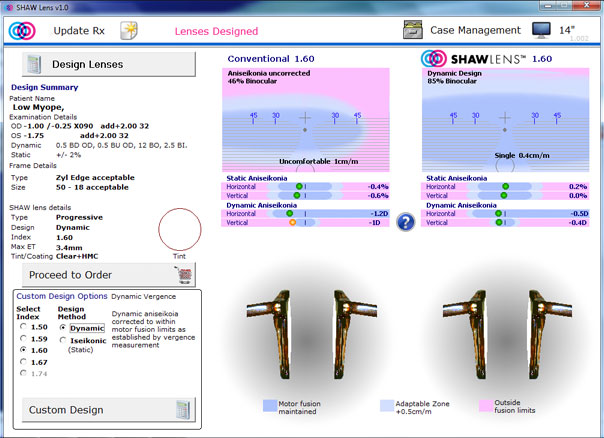Click the Lenses Designed status text
This screenshot has width=604, height=438.
pyautogui.click(x=216, y=31)
